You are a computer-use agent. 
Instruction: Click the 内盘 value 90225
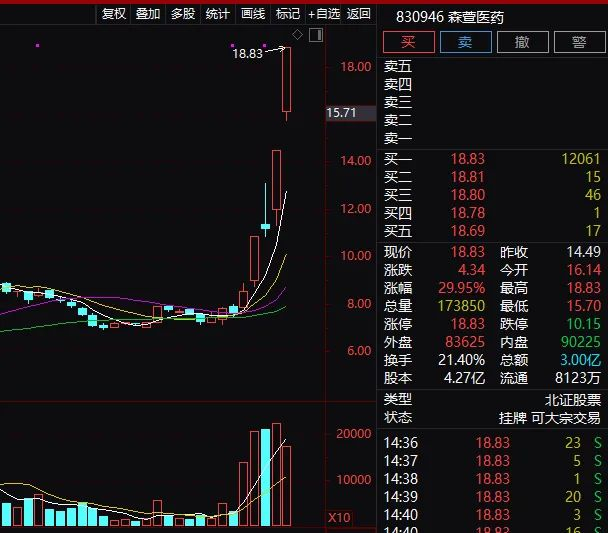pos(580,342)
